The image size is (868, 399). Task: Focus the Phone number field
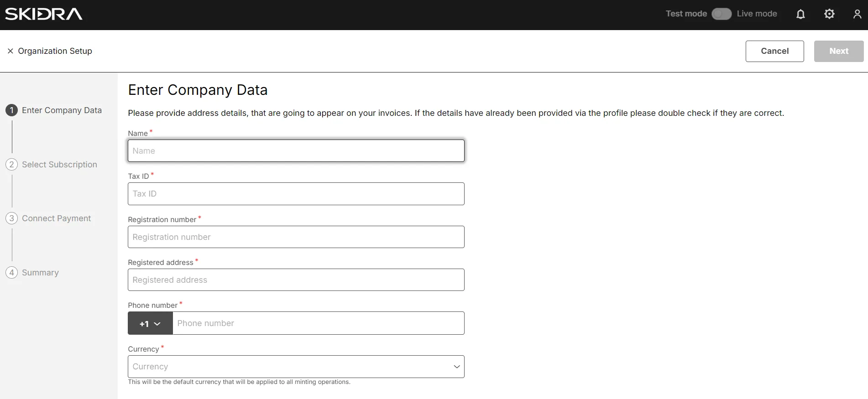(x=319, y=323)
